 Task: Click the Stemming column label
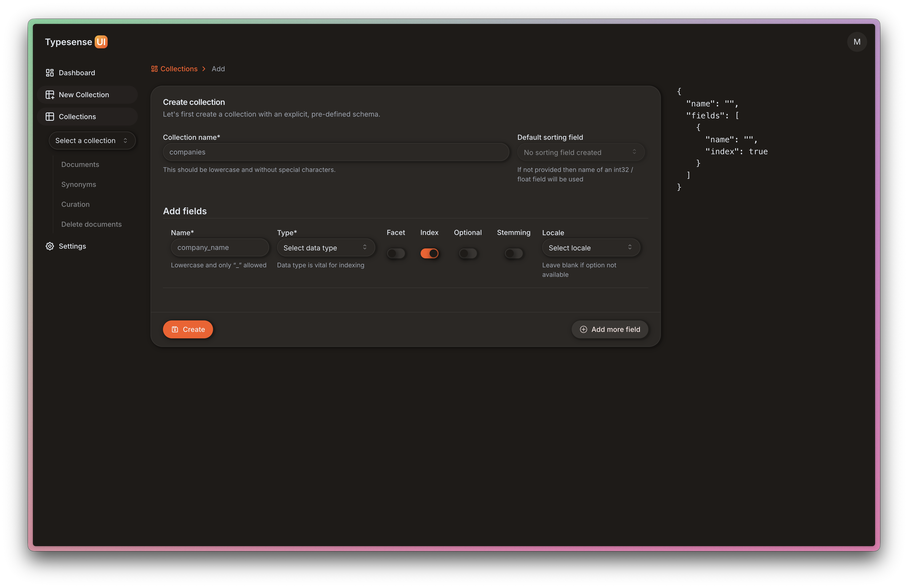coord(514,232)
